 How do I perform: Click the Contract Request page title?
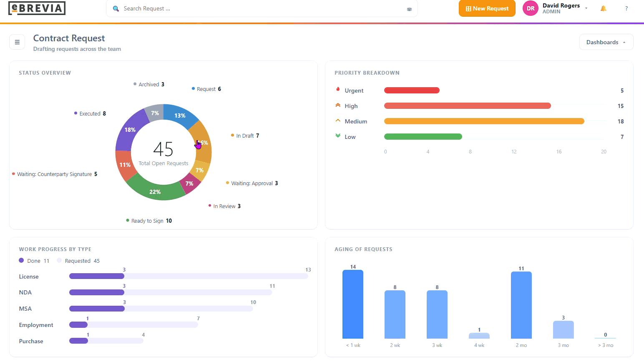pyautogui.click(x=69, y=38)
